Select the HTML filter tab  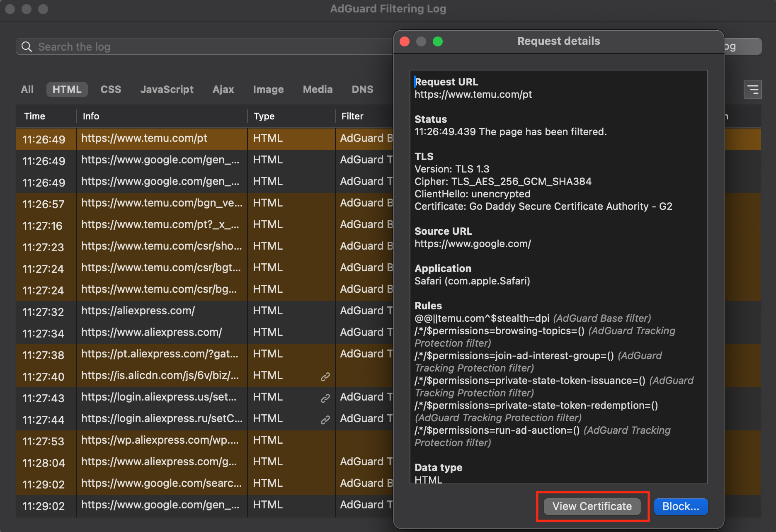67,89
